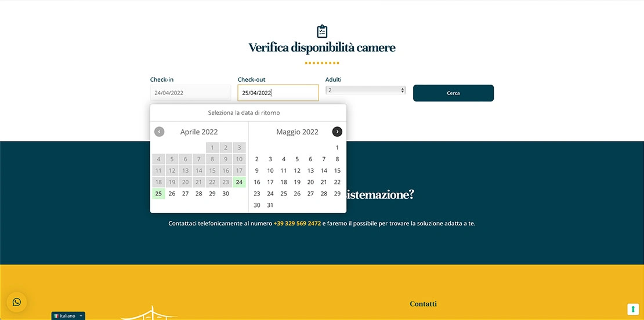The height and width of the screenshot is (320, 644).
Task: Click the Check-out date input field
Action: (x=278, y=93)
